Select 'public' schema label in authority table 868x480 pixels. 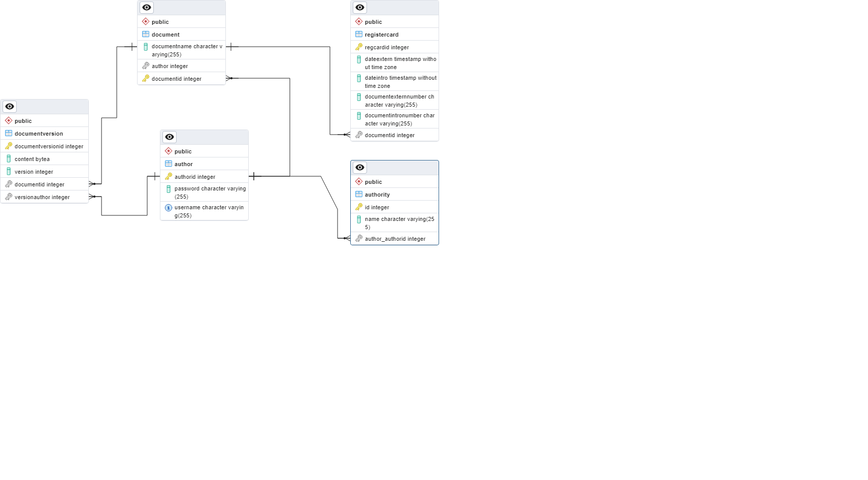[x=374, y=182]
